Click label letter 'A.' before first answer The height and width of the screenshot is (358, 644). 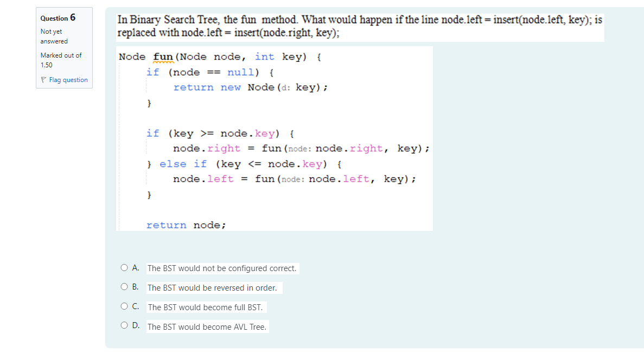134,267
